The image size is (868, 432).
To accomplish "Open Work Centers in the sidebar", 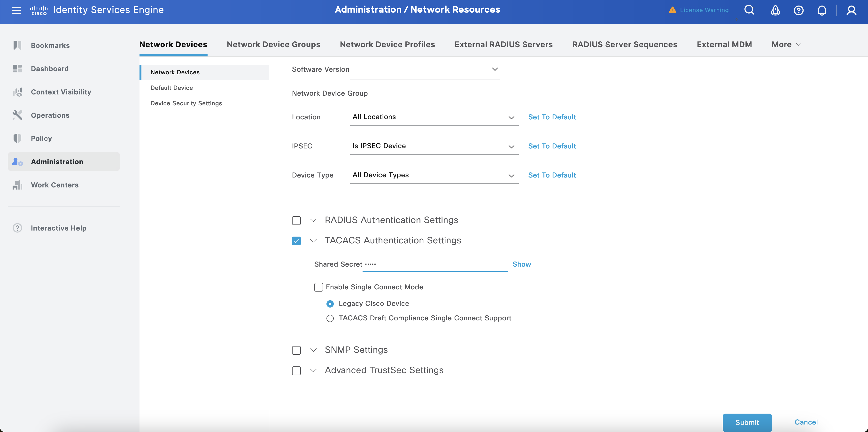I will click(x=54, y=185).
